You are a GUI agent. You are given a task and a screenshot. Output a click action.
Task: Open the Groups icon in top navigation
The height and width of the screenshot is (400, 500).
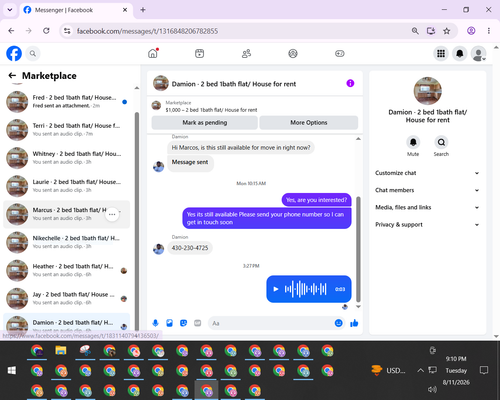(x=293, y=53)
